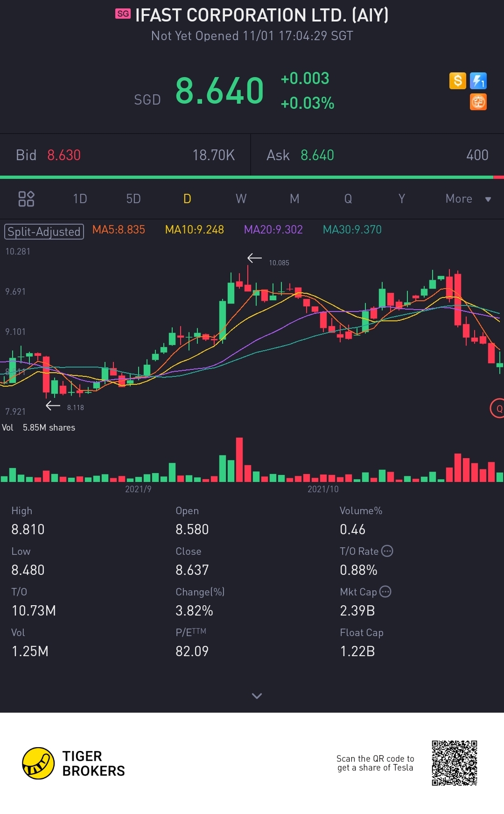Viewport: 504px width, 814px height.
Task: Tap the tallest red volume bar
Action: point(239,460)
